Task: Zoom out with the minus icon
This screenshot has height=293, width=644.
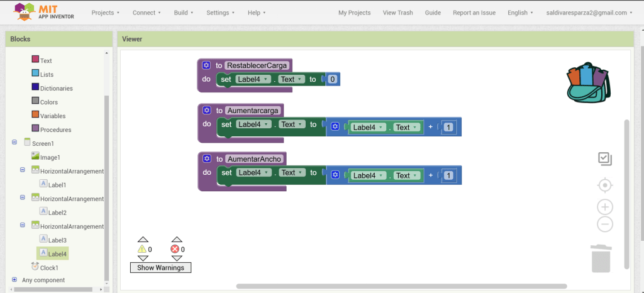Action: click(605, 224)
